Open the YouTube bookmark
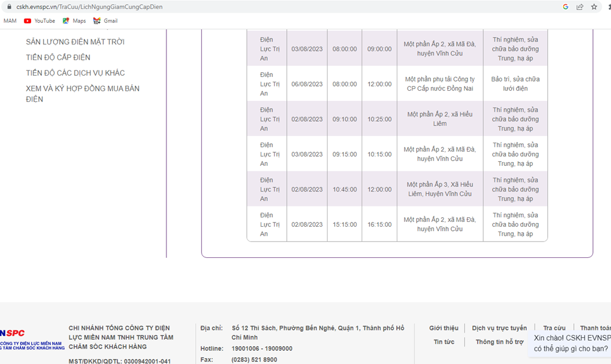 39,21
